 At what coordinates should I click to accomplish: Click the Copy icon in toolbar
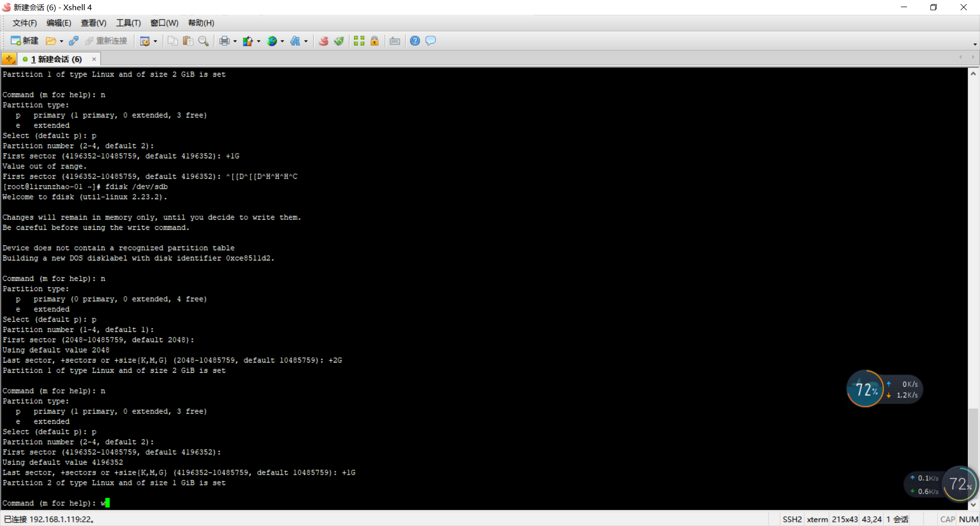coord(173,41)
